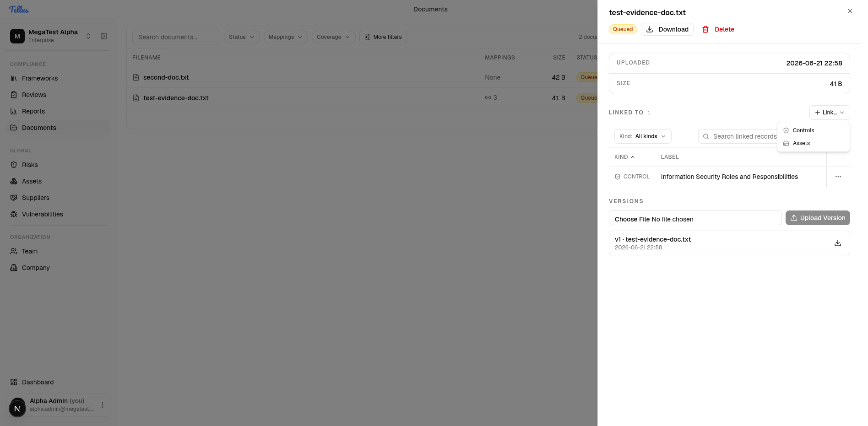The height and width of the screenshot is (426, 868).
Task: Open second-doc.txt row
Action: [x=362, y=77]
